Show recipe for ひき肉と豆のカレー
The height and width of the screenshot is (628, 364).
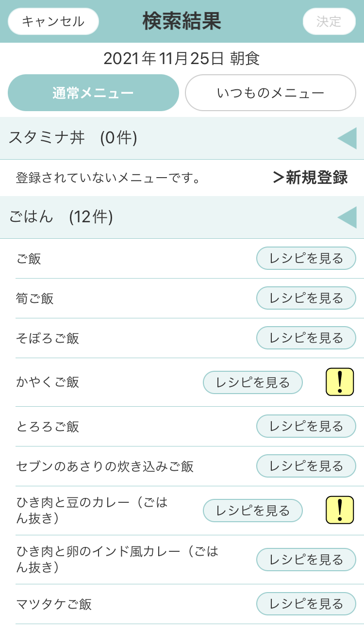click(x=252, y=511)
